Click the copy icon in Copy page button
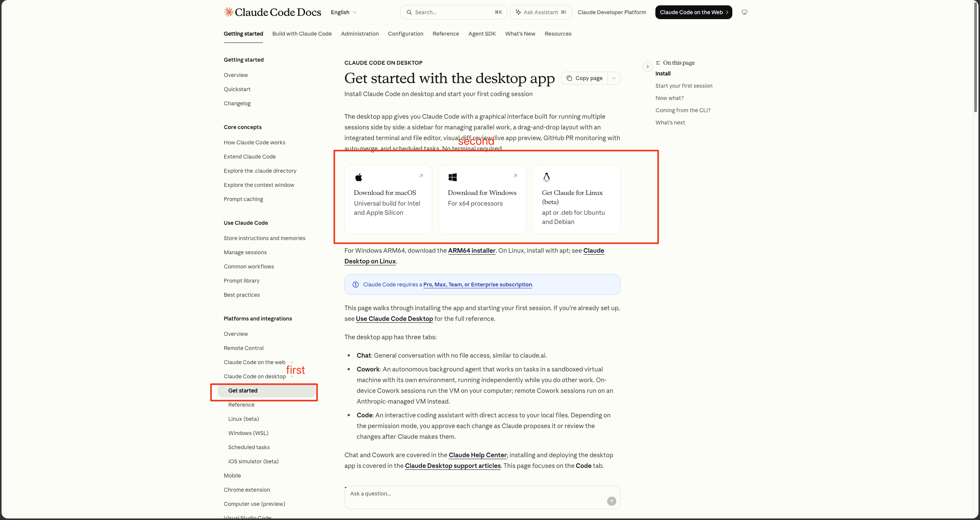The image size is (980, 520). (569, 78)
